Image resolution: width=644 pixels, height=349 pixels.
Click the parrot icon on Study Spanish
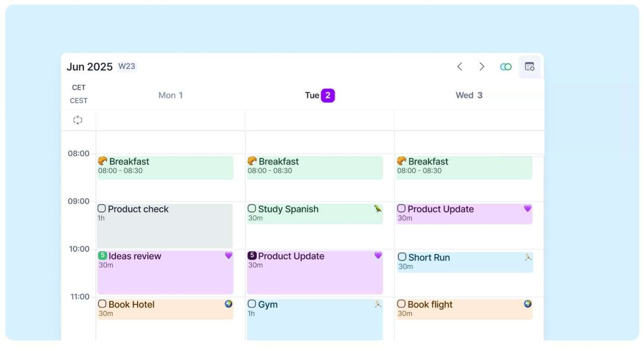pos(378,209)
